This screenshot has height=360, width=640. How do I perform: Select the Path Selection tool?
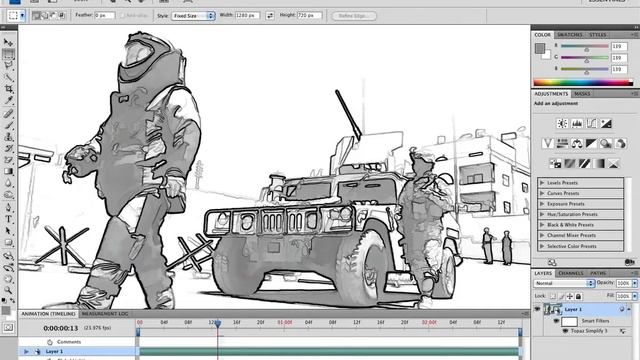pos(8,231)
